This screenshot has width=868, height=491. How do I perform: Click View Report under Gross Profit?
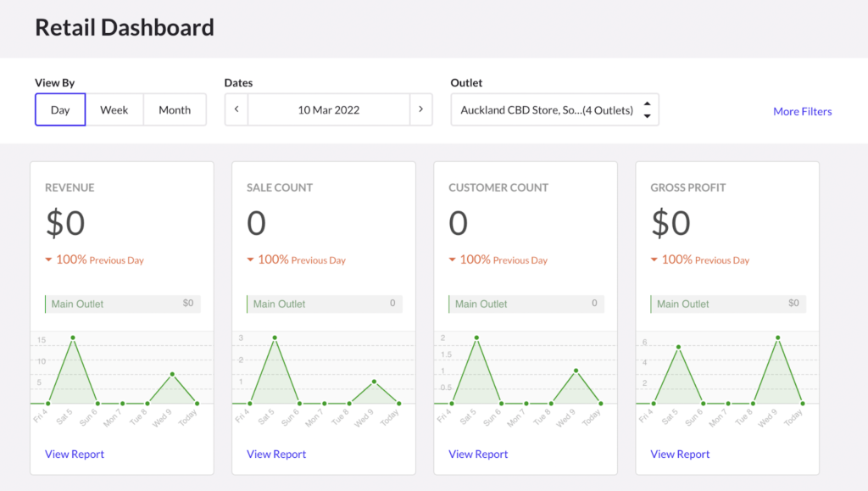tap(680, 454)
